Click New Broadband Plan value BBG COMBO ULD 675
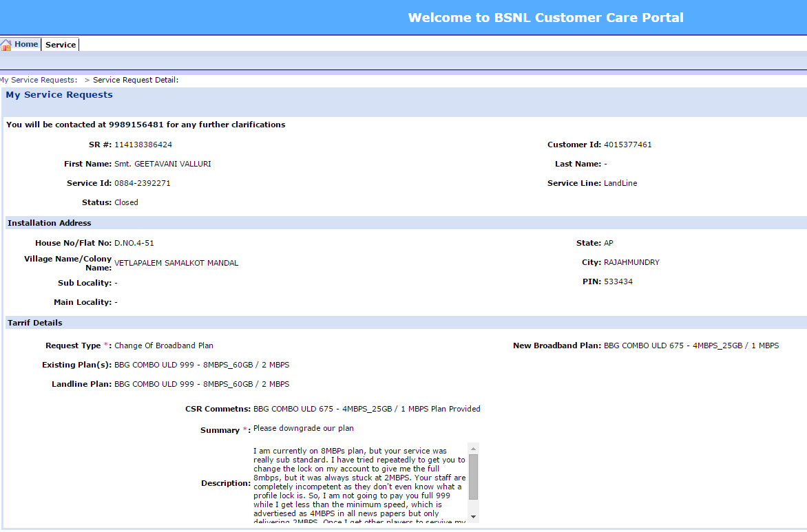Image resolution: width=807 pixels, height=532 pixels. 691,345
